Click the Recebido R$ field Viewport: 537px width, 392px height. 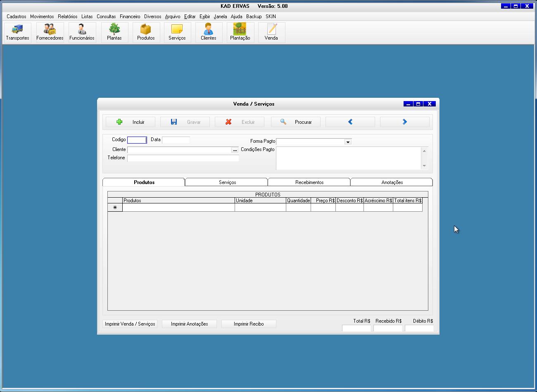coord(388,328)
